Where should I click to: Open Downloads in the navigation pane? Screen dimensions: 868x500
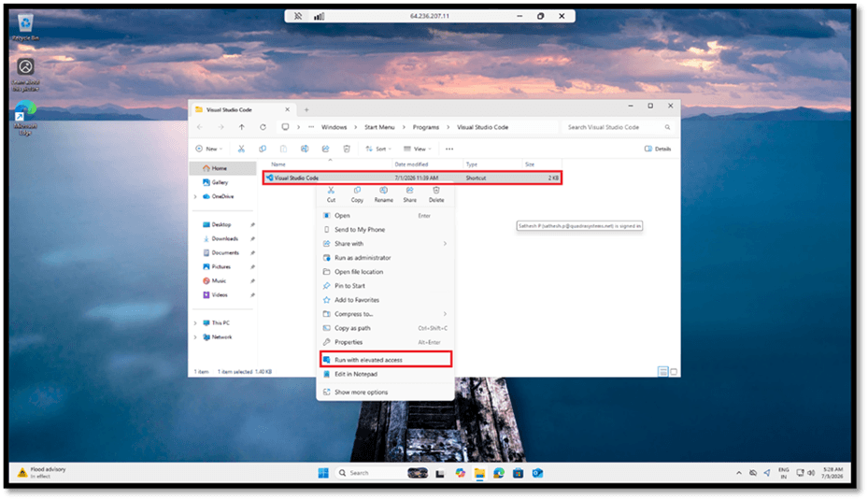tap(225, 238)
